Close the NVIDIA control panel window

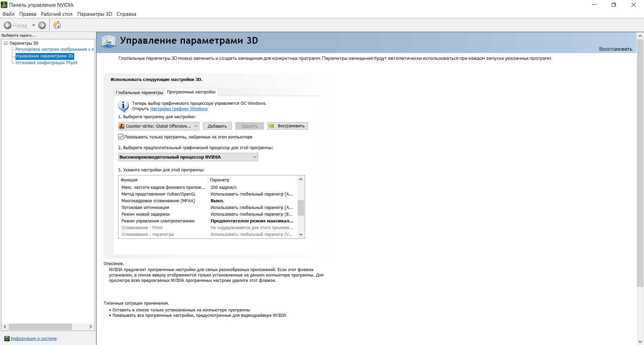(x=634, y=5)
